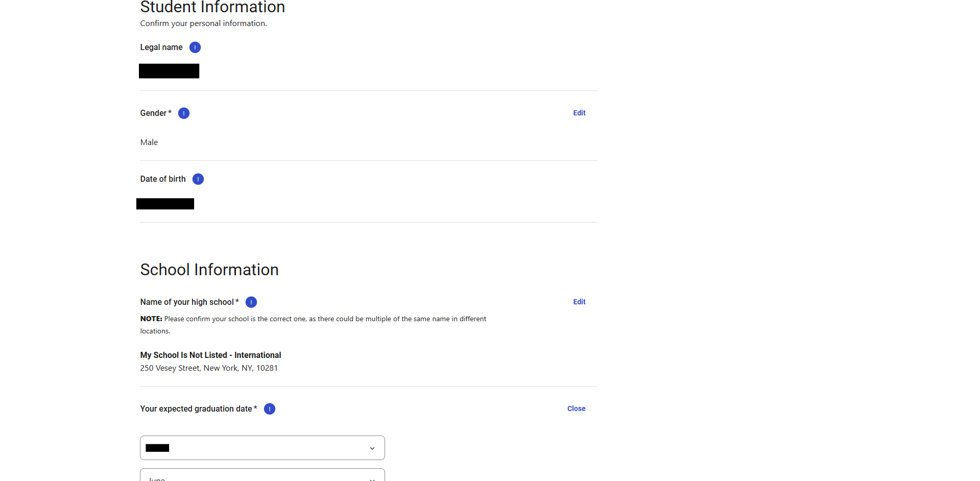
Task: Click the Date of birth info icon
Action: coord(198,179)
